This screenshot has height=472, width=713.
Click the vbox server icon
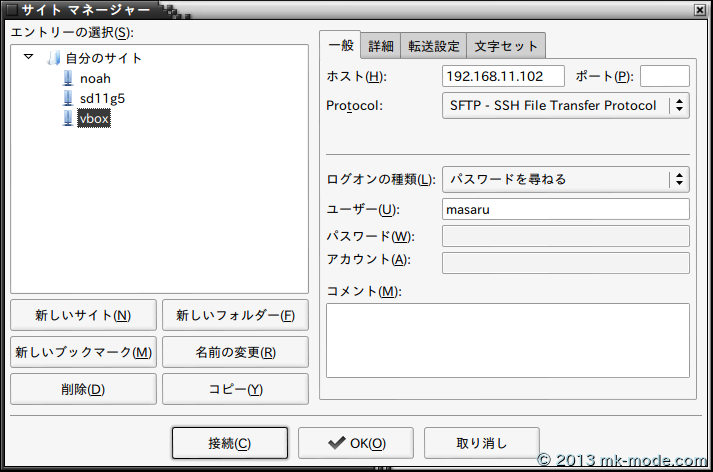pyautogui.click(x=68, y=118)
